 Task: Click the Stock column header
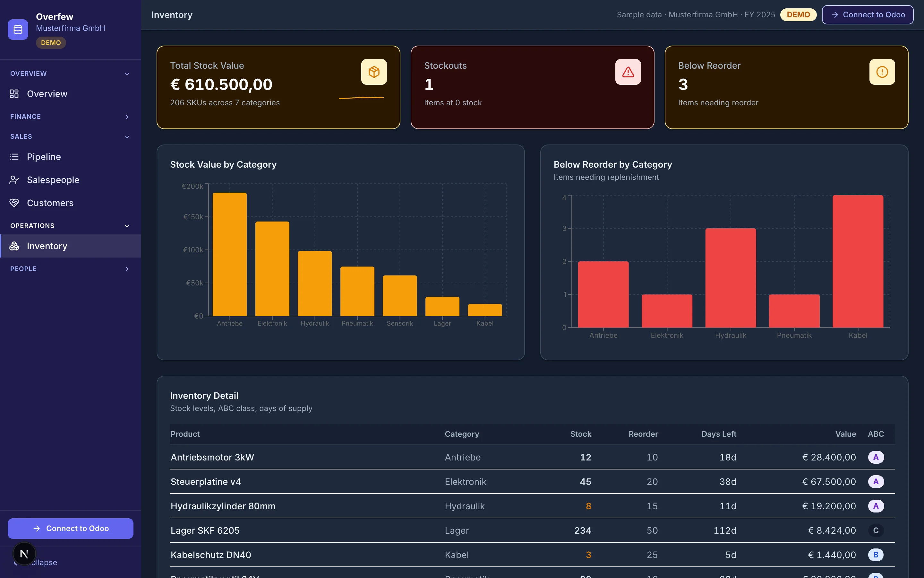pyautogui.click(x=581, y=434)
